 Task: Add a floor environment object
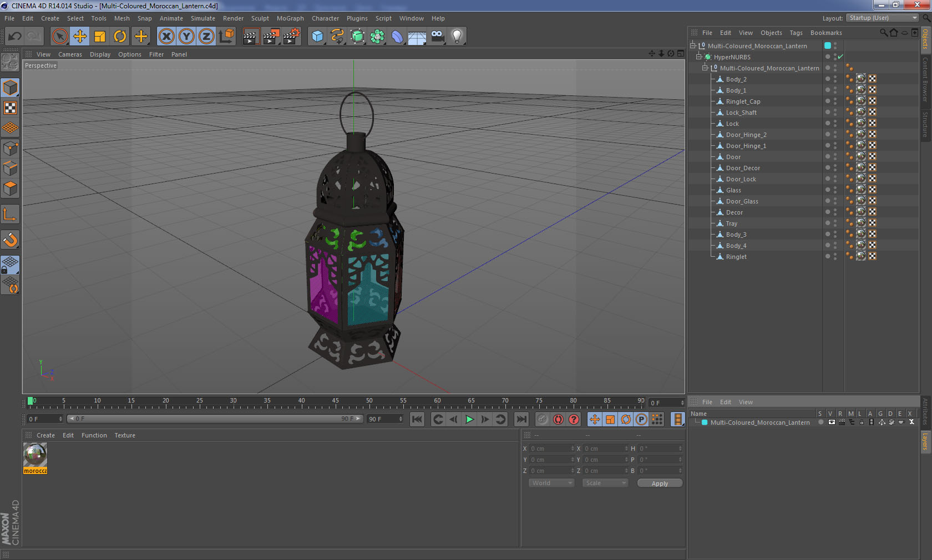(417, 37)
